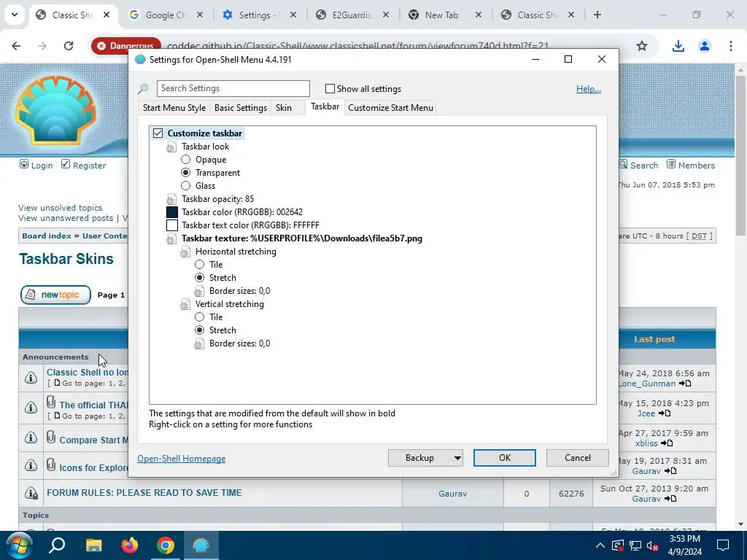Screen dimensions: 747x560
Task: Click the Members link on forum
Action: [696, 166]
